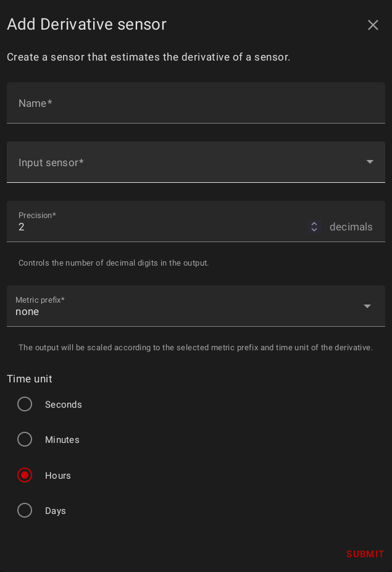This screenshot has width=392, height=572.
Task: Close the Add Derivative sensor dialog
Action: [x=373, y=25]
